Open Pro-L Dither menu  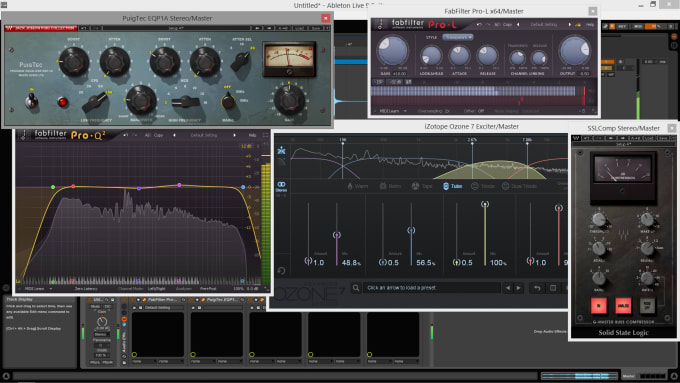tap(474, 111)
